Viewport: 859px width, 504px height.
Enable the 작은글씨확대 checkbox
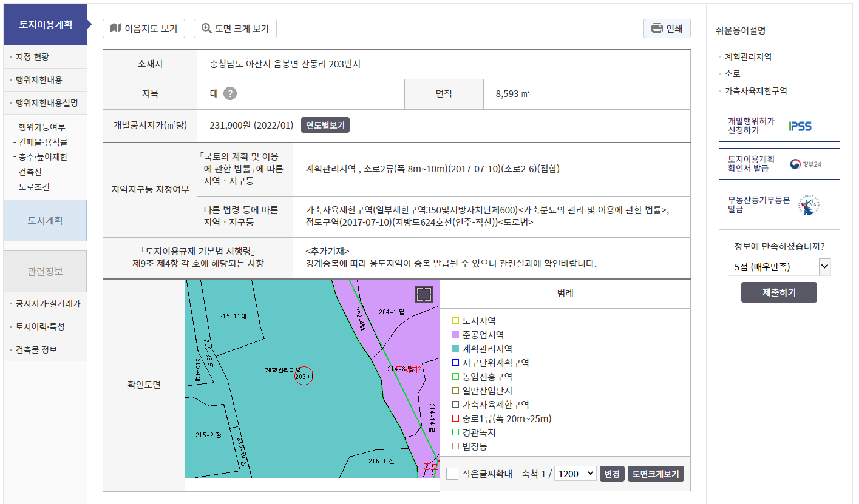(452, 474)
